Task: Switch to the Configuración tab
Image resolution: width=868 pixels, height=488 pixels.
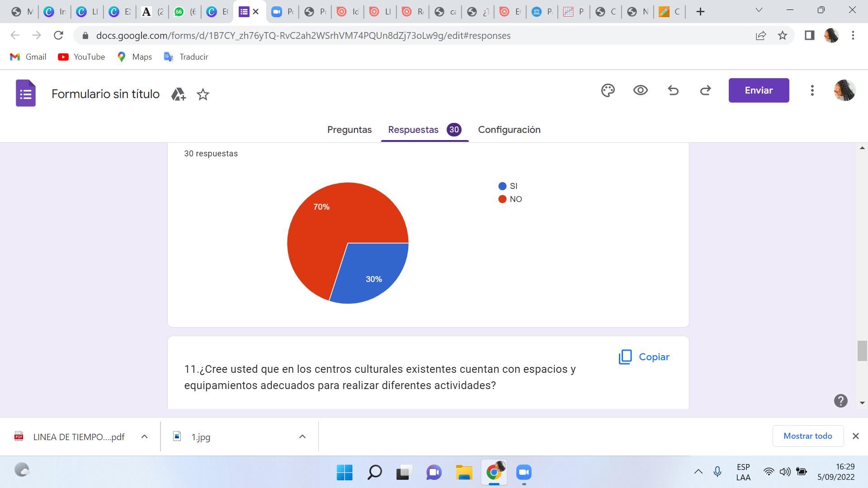Action: pos(509,130)
